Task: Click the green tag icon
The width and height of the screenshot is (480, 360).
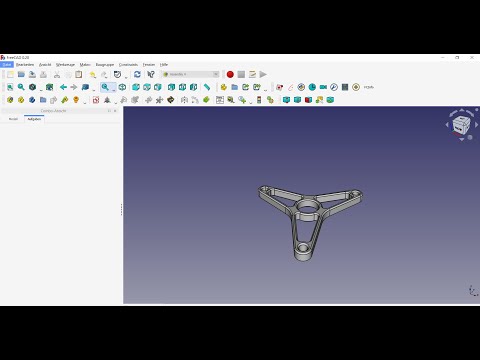Action: [x=206, y=100]
